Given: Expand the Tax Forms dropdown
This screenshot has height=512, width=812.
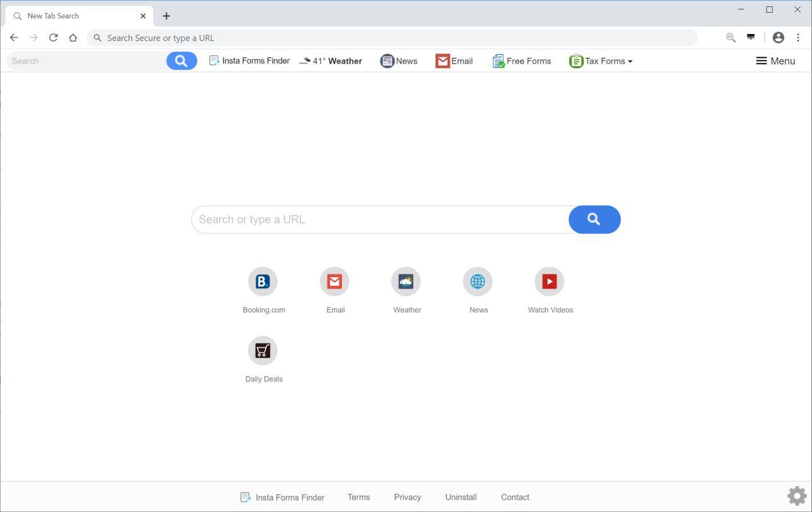Looking at the screenshot, I should (600, 61).
